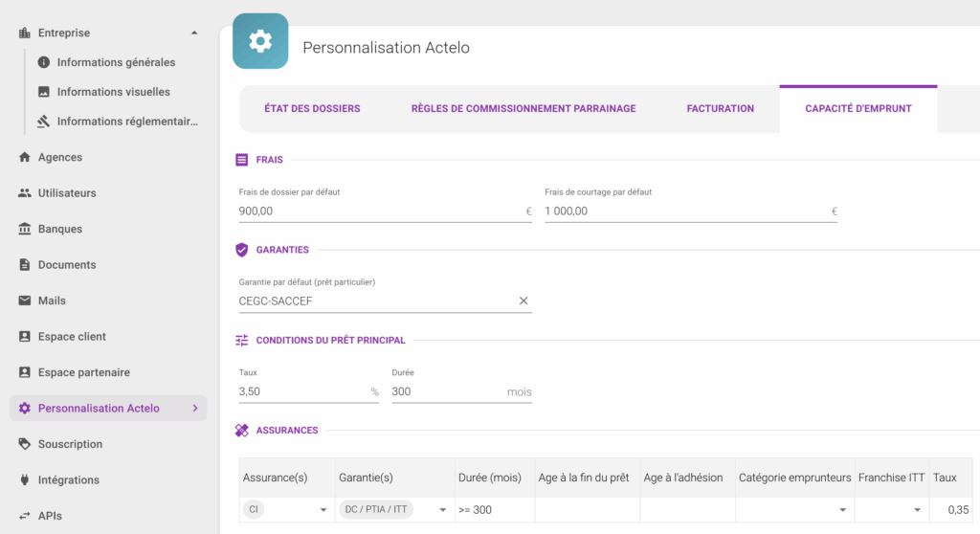Click the Banques bank icon
This screenshot has width=980, height=534.
24,229
